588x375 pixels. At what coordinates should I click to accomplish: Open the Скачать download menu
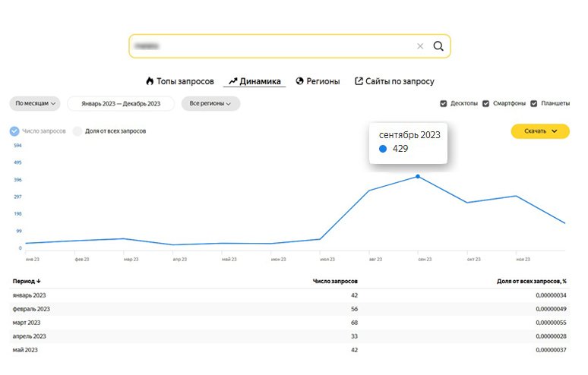click(x=540, y=131)
